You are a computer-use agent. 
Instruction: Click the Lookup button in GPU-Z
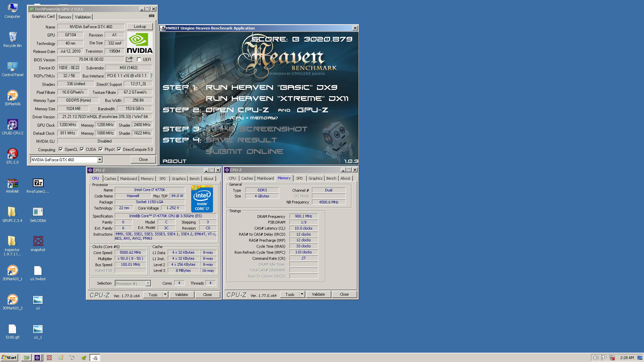click(140, 26)
